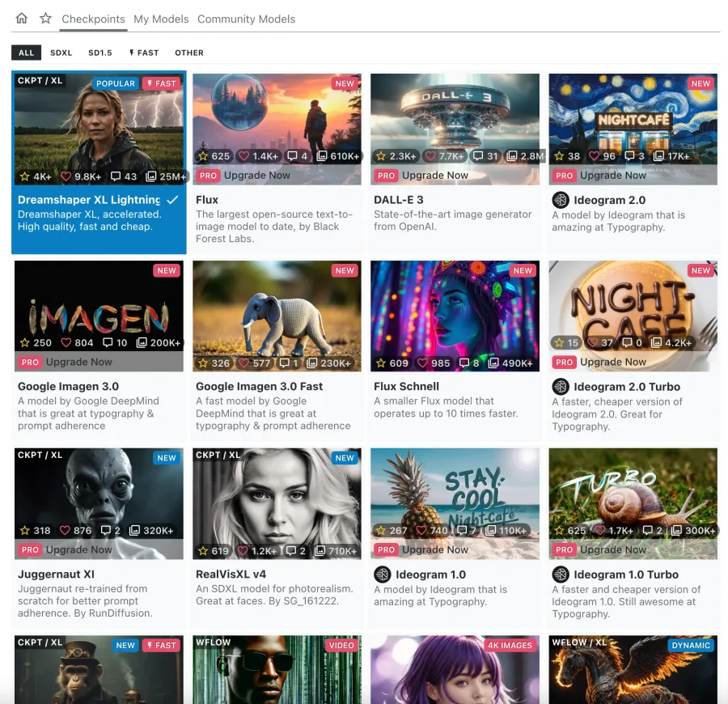The width and height of the screenshot is (728, 704).
Task: Click Upgrade Now on Google Imagen 3.0
Action: [x=78, y=362]
